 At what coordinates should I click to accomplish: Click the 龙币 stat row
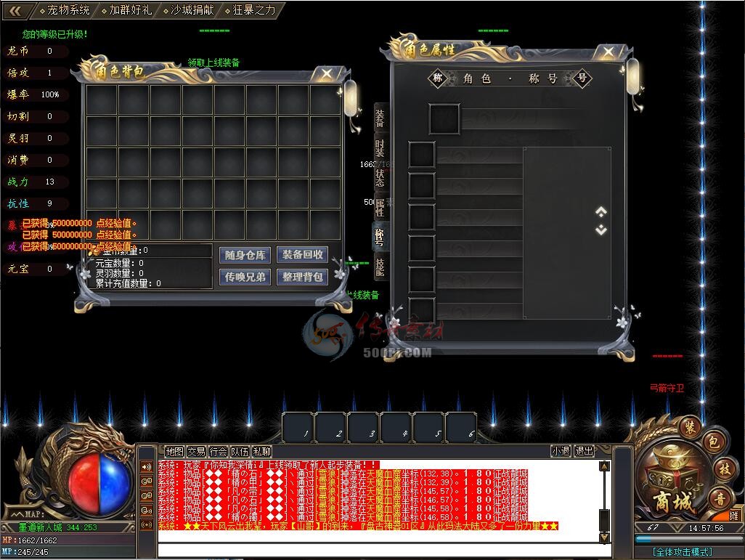pos(36,51)
